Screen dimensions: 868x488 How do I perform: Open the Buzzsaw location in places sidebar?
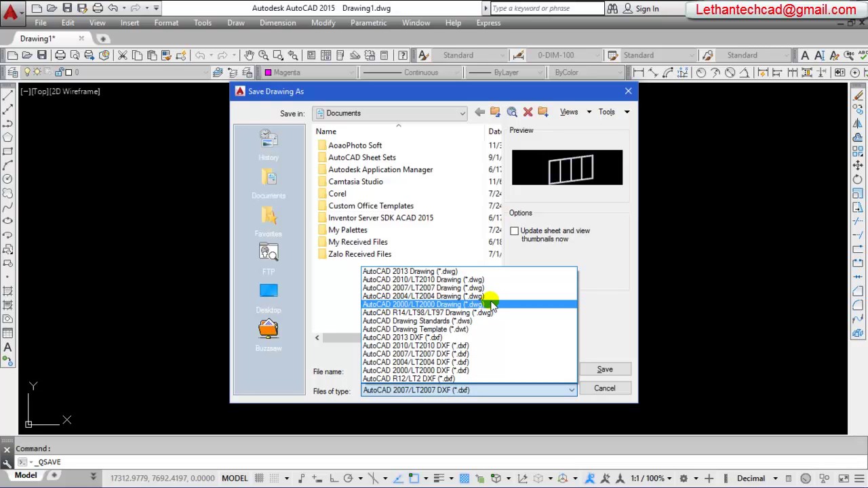point(269,335)
